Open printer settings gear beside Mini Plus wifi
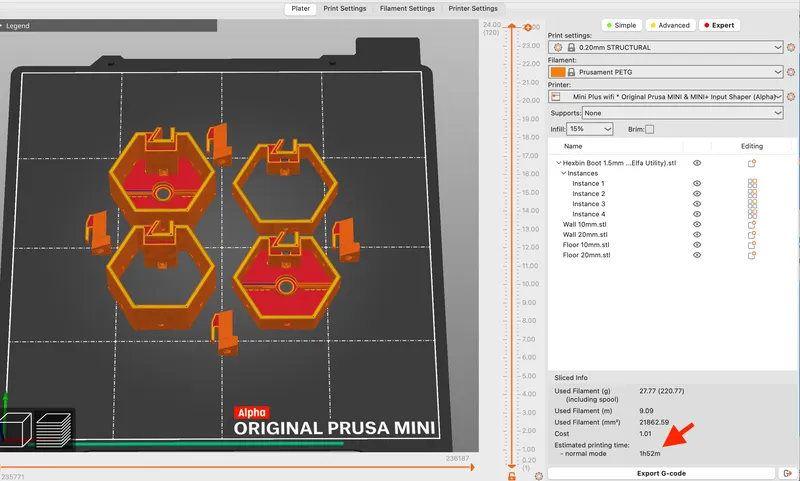 (x=791, y=96)
